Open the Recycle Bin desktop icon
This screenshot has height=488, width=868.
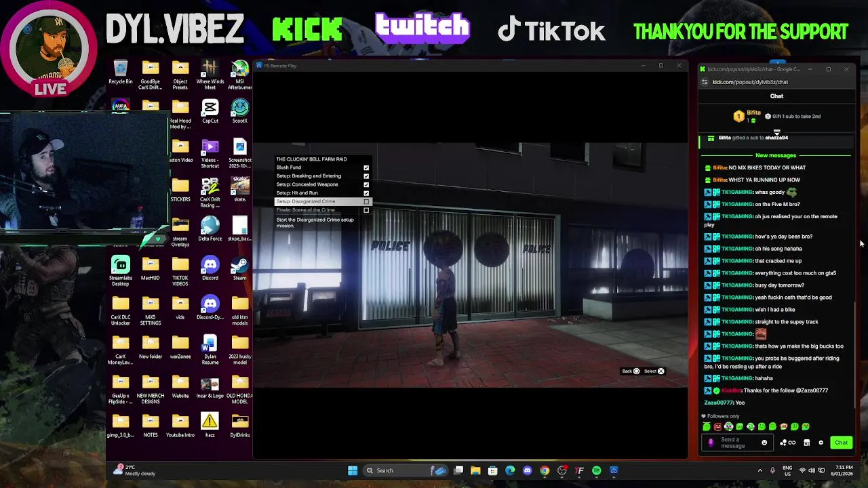pos(120,73)
